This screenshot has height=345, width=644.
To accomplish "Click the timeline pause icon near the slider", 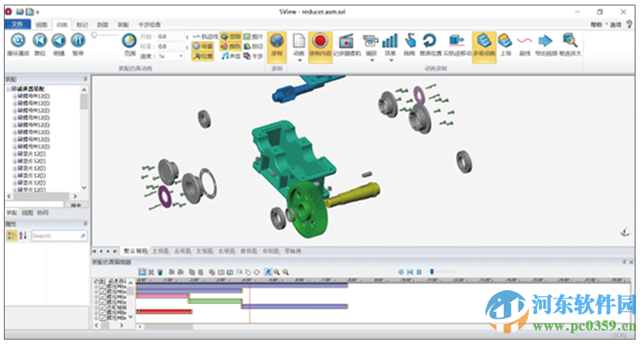I will 419,272.
